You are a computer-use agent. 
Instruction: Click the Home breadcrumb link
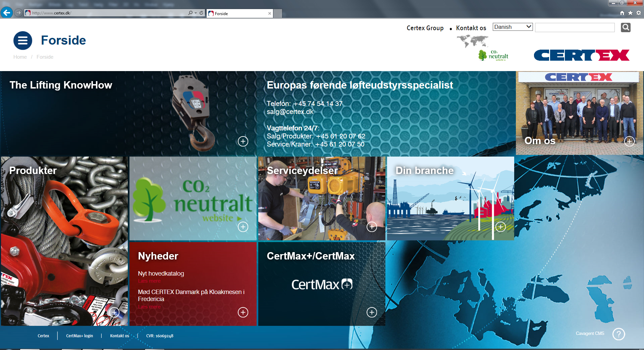click(20, 57)
